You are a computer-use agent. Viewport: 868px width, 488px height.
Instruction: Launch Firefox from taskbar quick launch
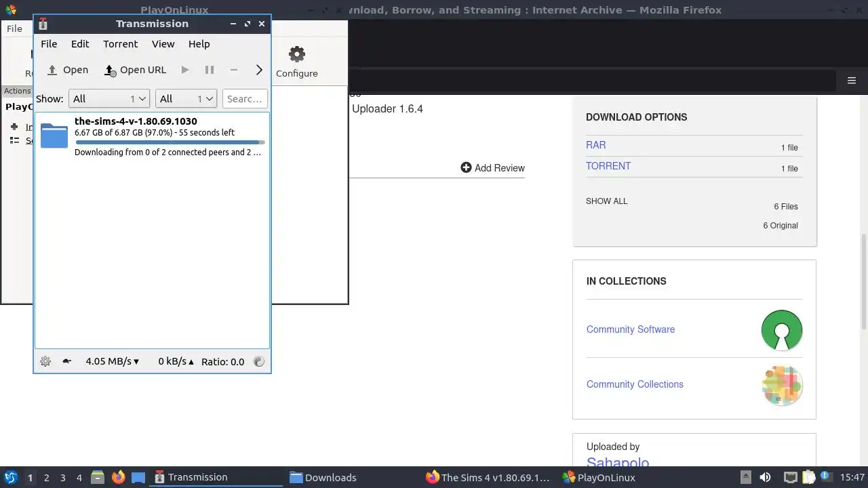(x=118, y=478)
